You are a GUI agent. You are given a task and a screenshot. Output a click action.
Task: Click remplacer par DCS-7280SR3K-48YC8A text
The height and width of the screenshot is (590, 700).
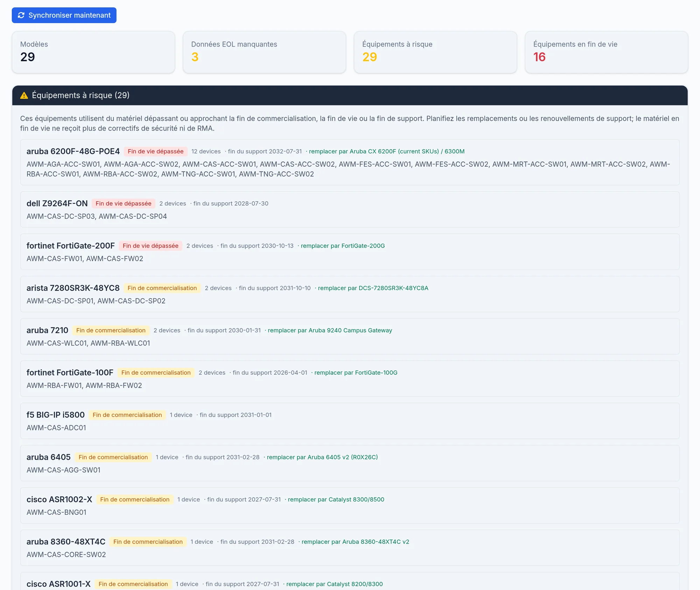(373, 288)
